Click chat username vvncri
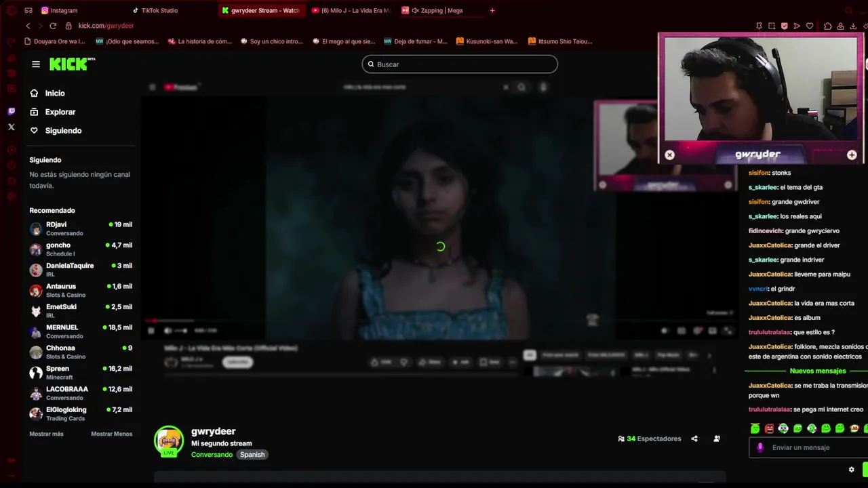The image size is (868, 488). (x=757, y=289)
